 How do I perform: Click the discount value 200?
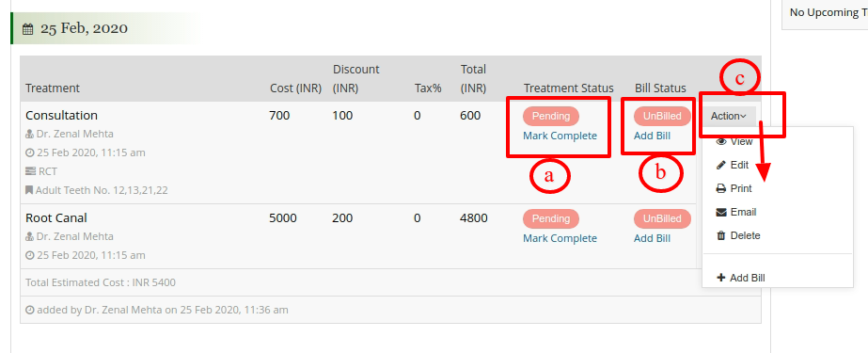[342, 217]
